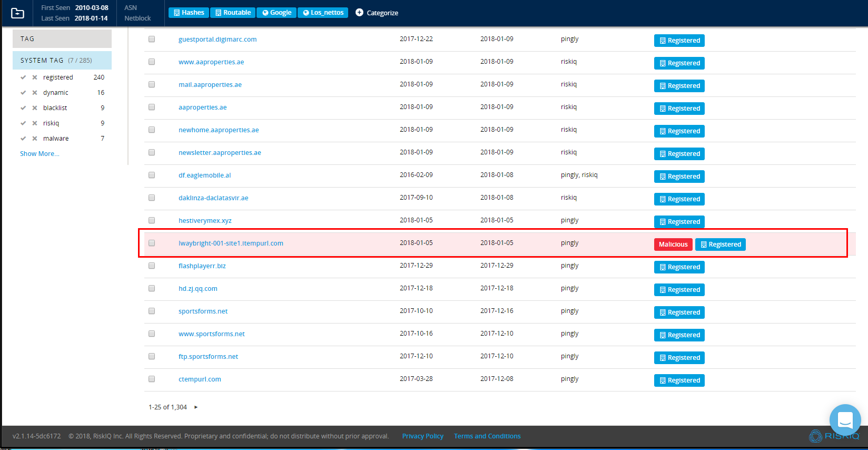
Task: Click the RiskIQ logo in the footer
Action: pos(834,436)
